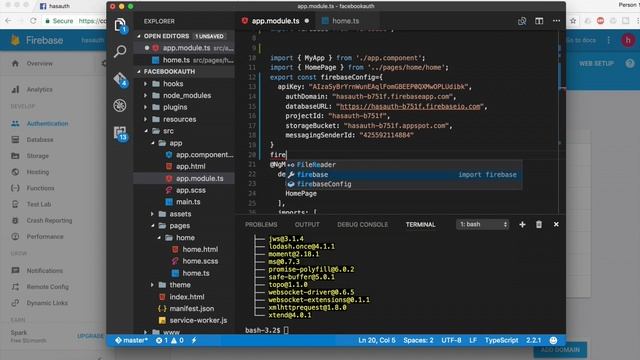Kill terminal with trash icon
This screenshot has height=360, width=640.
[x=539, y=224]
